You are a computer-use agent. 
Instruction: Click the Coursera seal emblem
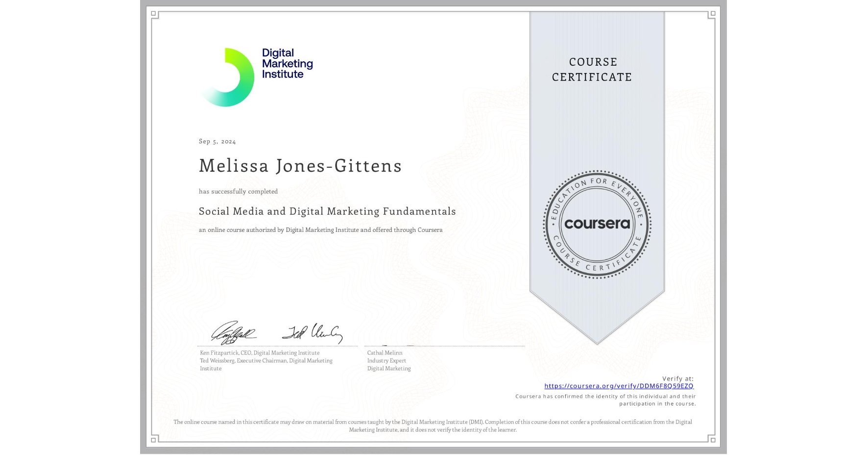click(597, 225)
